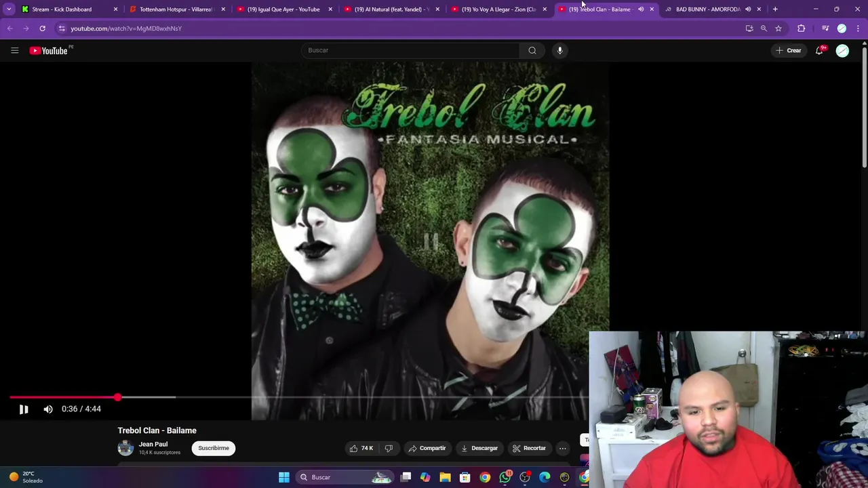Image resolution: width=868 pixels, height=488 pixels.
Task: Launch Copilot from the taskbar
Action: 425,477
